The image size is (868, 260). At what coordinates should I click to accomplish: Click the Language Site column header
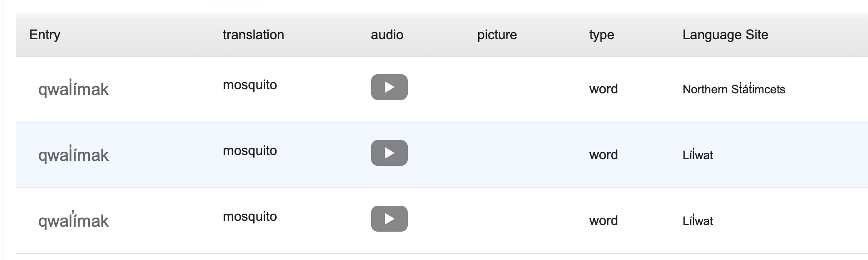tap(725, 35)
